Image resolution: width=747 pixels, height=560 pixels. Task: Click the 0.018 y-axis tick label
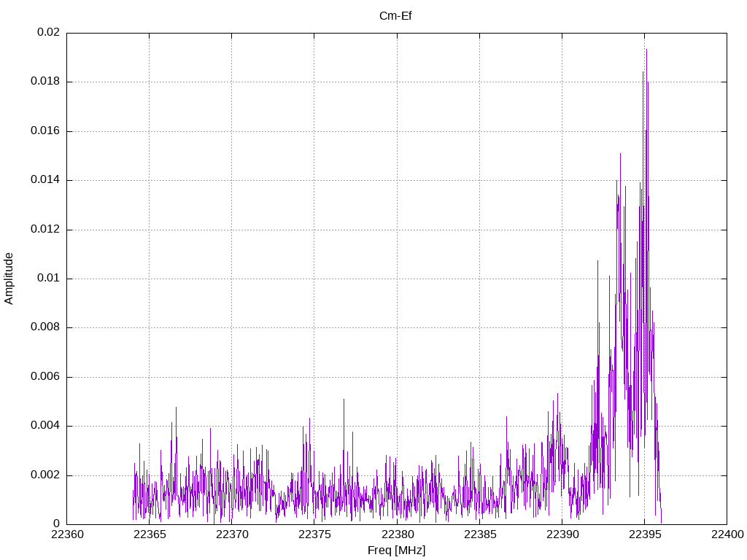[x=45, y=82]
